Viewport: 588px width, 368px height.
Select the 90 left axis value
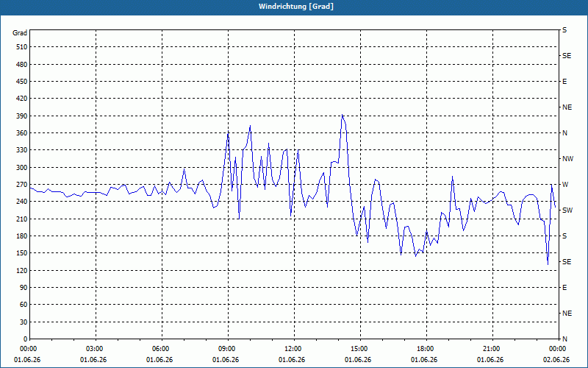(x=24, y=288)
